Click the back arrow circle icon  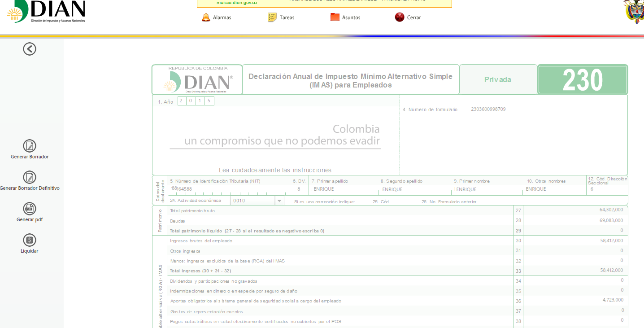(30, 49)
